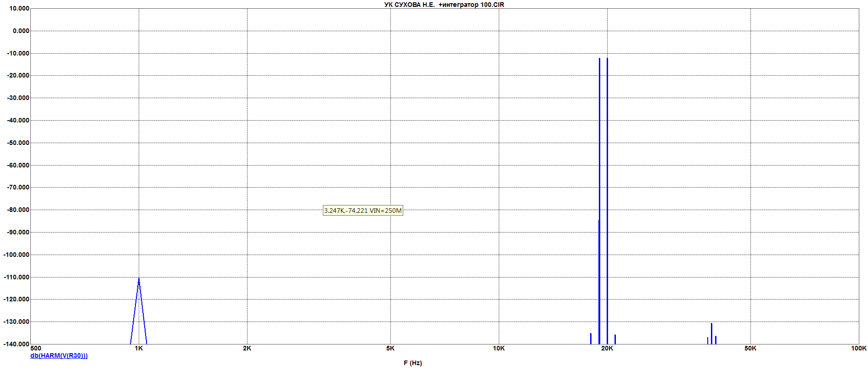The height and width of the screenshot is (372, 868).
Task: Click the -100.000 dB axis label
Action: click(x=17, y=255)
